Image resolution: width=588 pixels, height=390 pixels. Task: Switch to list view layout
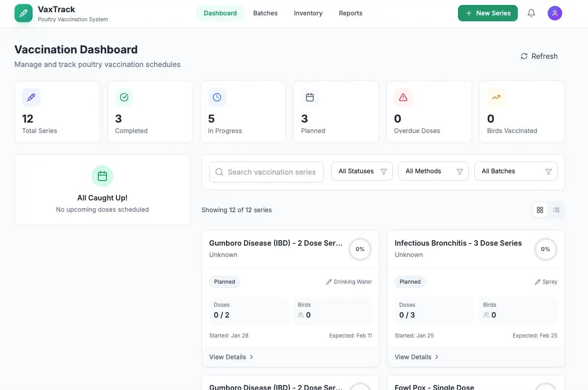click(x=556, y=210)
